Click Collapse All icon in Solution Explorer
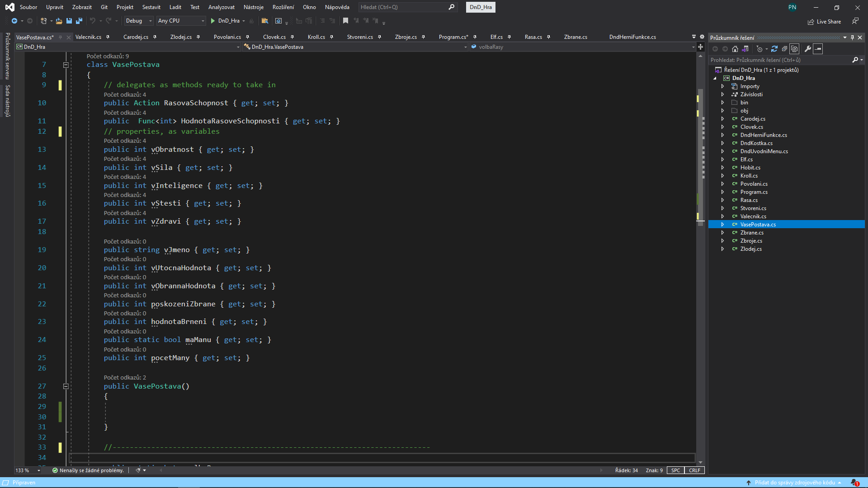868x488 pixels. (x=784, y=49)
